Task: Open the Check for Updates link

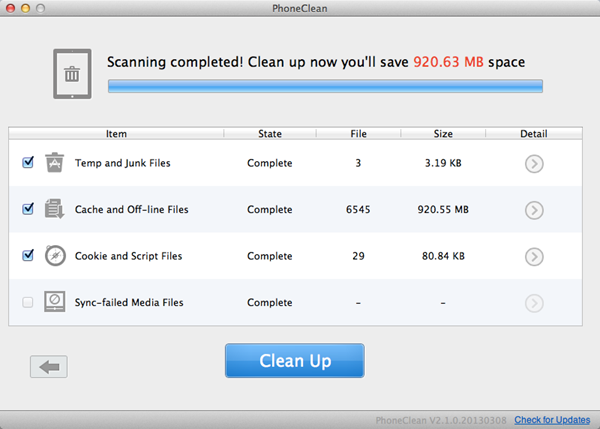Action: (x=552, y=420)
